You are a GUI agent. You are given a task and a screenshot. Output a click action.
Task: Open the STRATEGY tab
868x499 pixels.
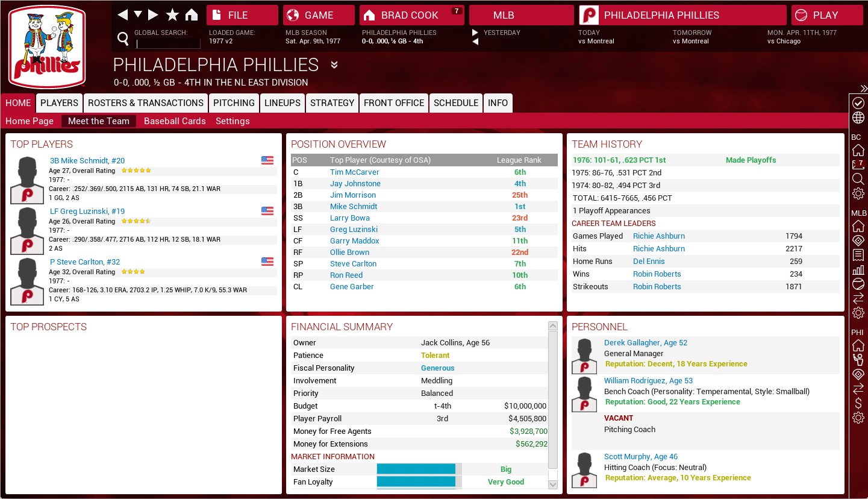click(x=333, y=103)
